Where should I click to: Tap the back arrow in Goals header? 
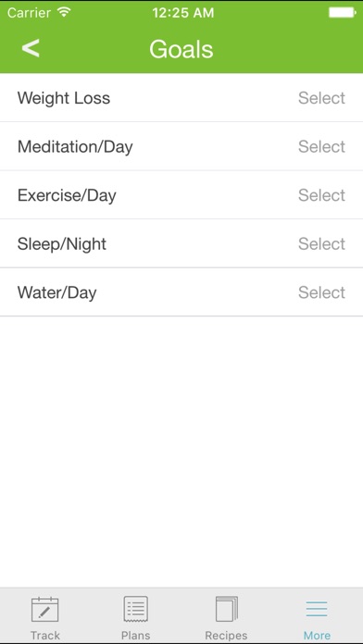click(31, 48)
